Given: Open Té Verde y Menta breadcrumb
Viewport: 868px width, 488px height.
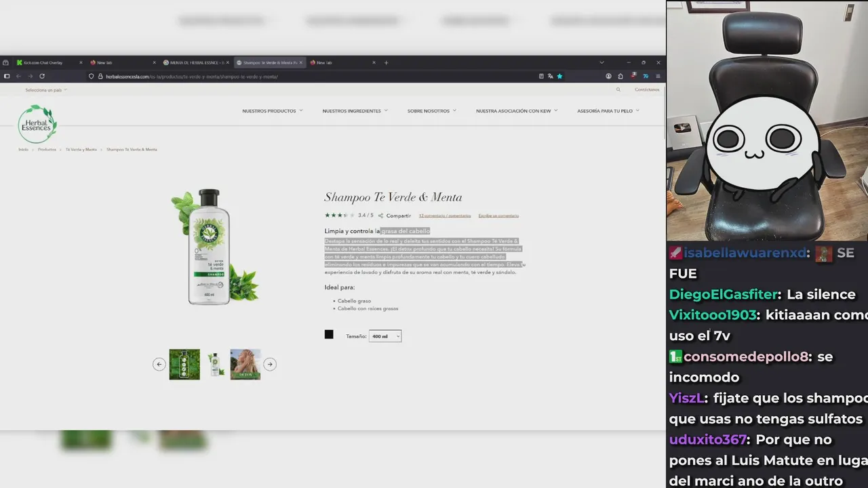Looking at the screenshot, I should 81,149.
